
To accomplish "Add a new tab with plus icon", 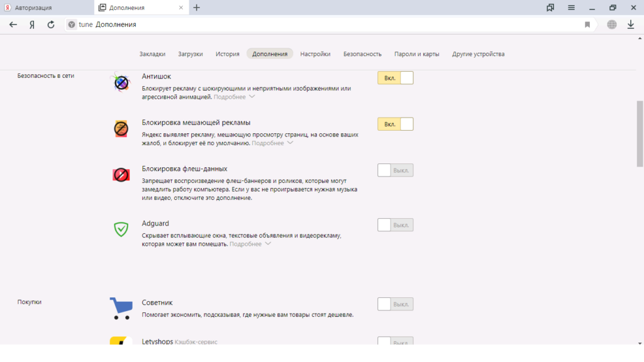I will point(197,8).
